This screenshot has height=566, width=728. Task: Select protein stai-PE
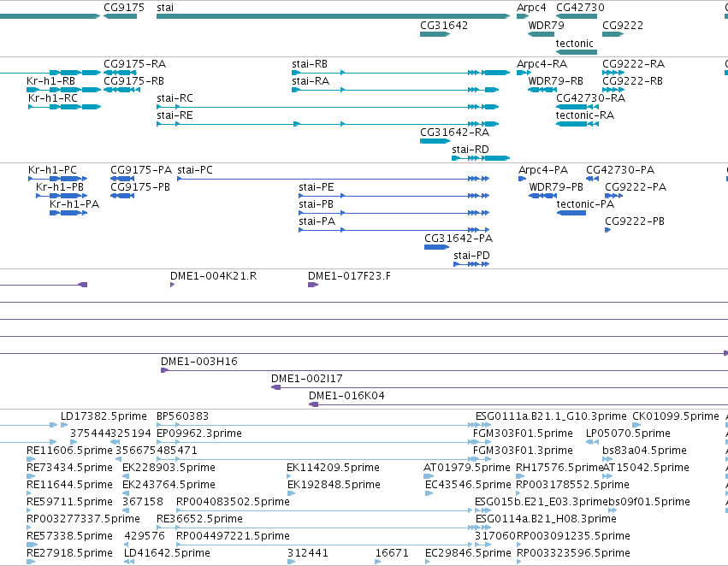point(394,196)
